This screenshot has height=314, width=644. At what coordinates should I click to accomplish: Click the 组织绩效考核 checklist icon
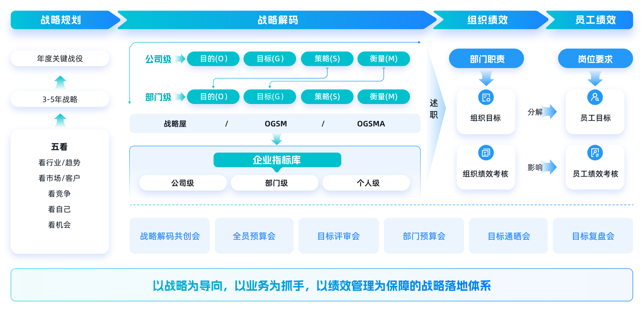click(x=486, y=153)
